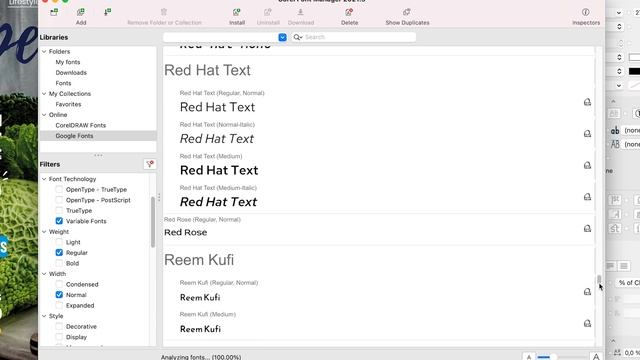Click the Download toolbar icon

coord(301,12)
